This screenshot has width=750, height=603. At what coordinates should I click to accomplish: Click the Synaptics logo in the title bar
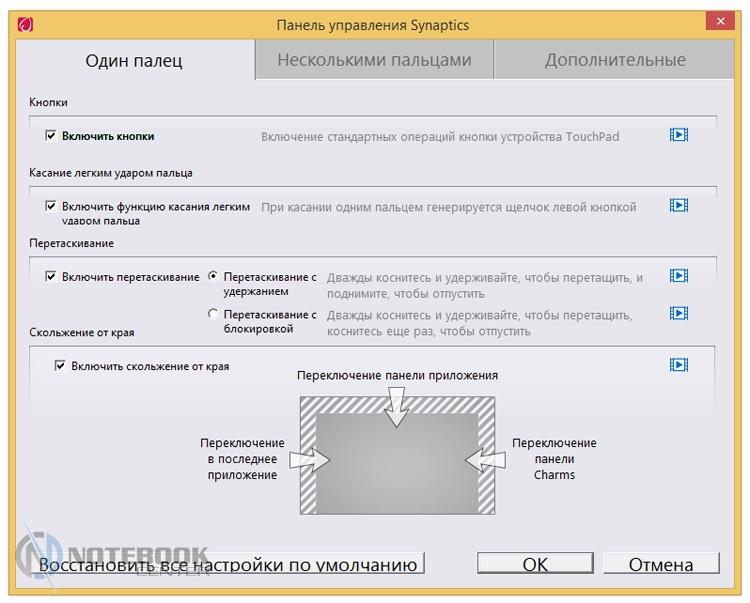(25, 24)
